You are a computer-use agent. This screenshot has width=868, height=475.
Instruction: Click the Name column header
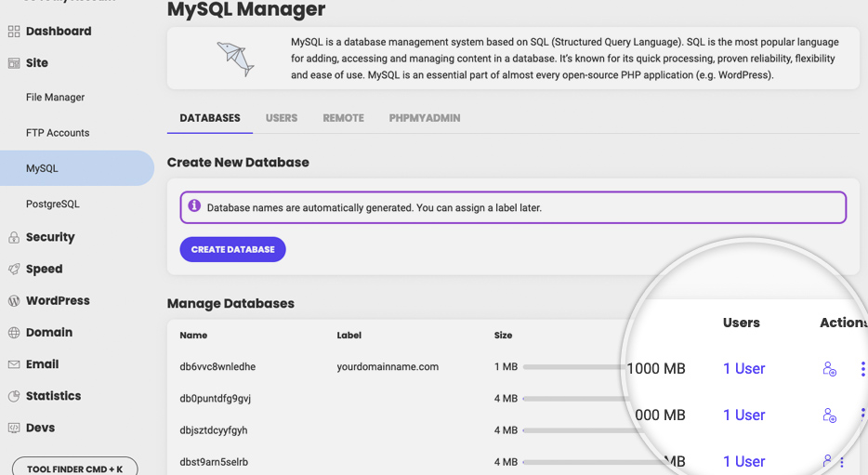tap(193, 336)
